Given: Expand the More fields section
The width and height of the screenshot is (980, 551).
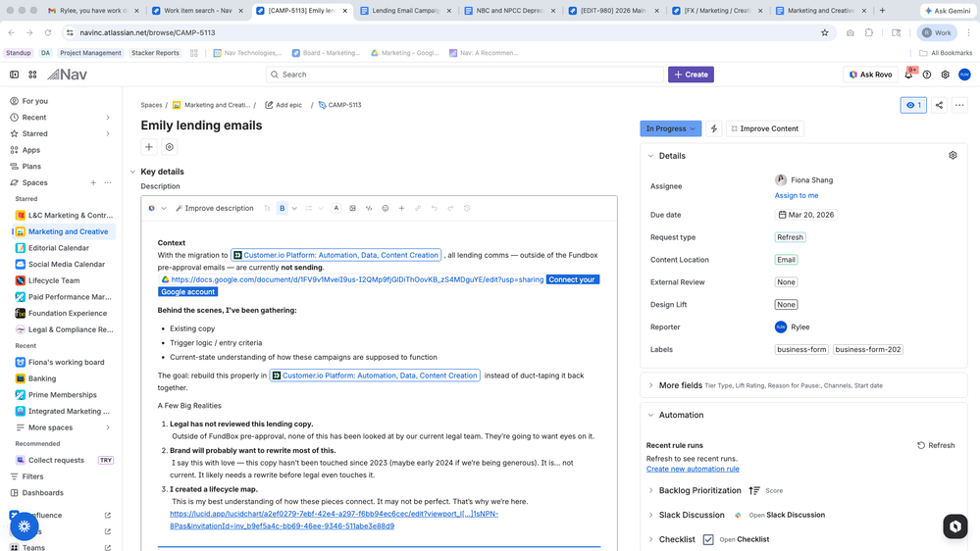Looking at the screenshot, I should tap(650, 385).
